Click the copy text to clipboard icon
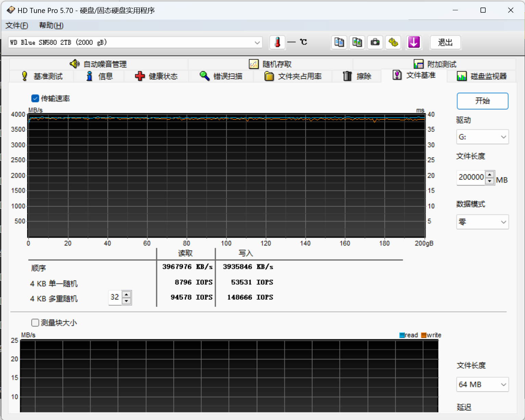525x420 pixels. 339,42
